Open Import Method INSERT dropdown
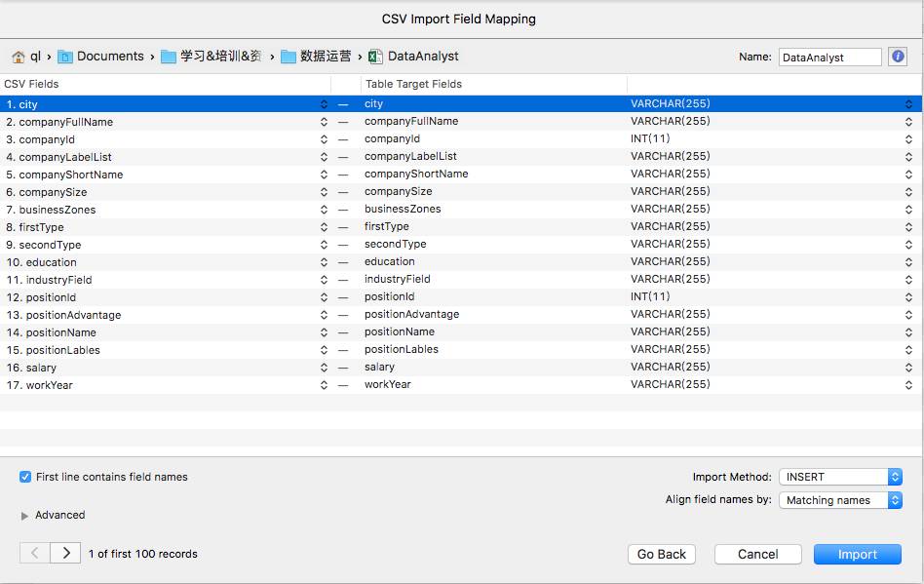The image size is (924, 584). coord(840,477)
